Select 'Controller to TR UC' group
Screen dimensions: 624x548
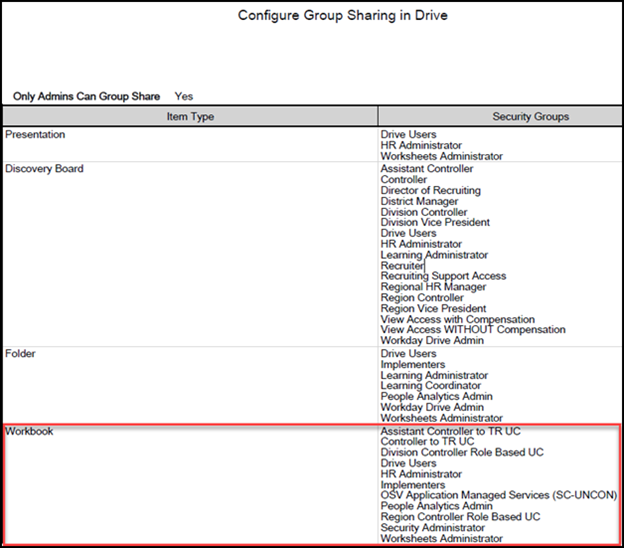(427, 442)
